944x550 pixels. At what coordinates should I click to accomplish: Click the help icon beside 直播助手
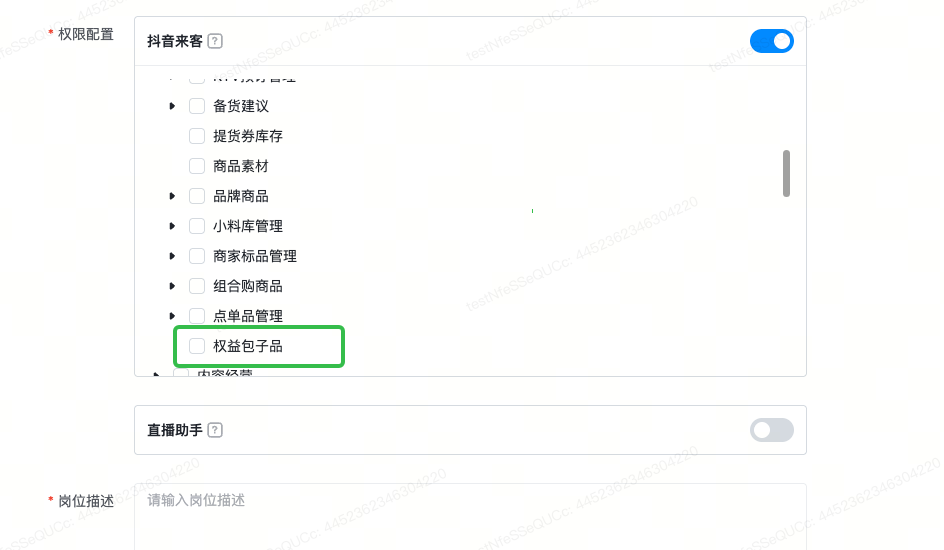215,430
